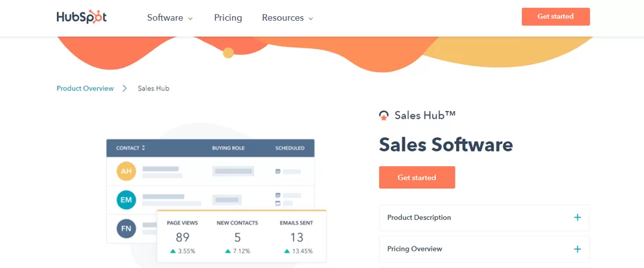The image size is (644, 268).
Task: Click the Sales Software heading
Action: (446, 145)
